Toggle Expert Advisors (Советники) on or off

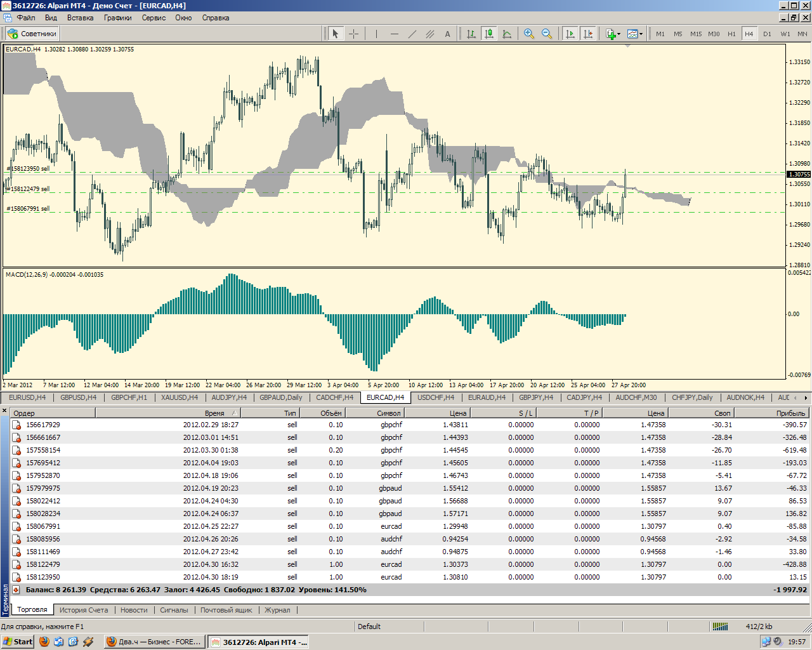pyautogui.click(x=32, y=34)
